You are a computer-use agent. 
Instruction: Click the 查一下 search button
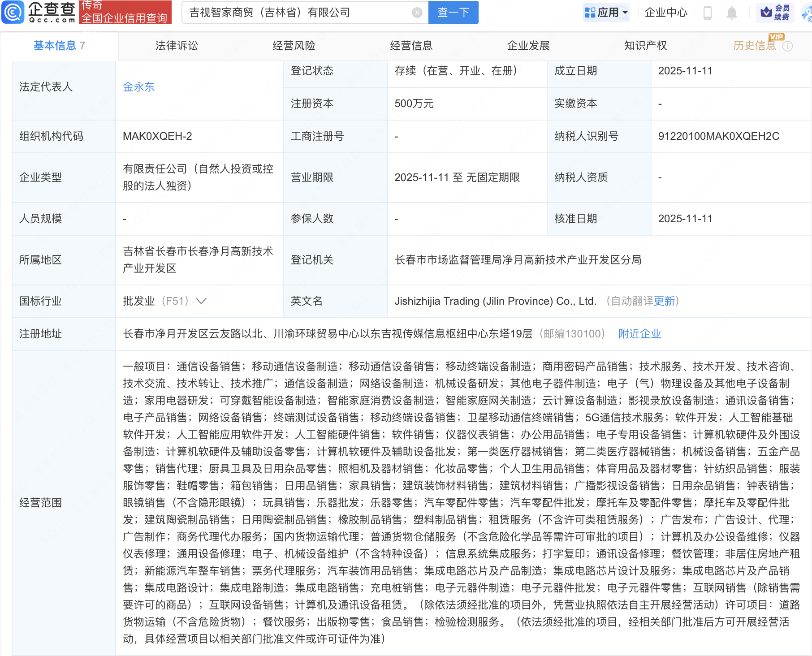pyautogui.click(x=453, y=13)
